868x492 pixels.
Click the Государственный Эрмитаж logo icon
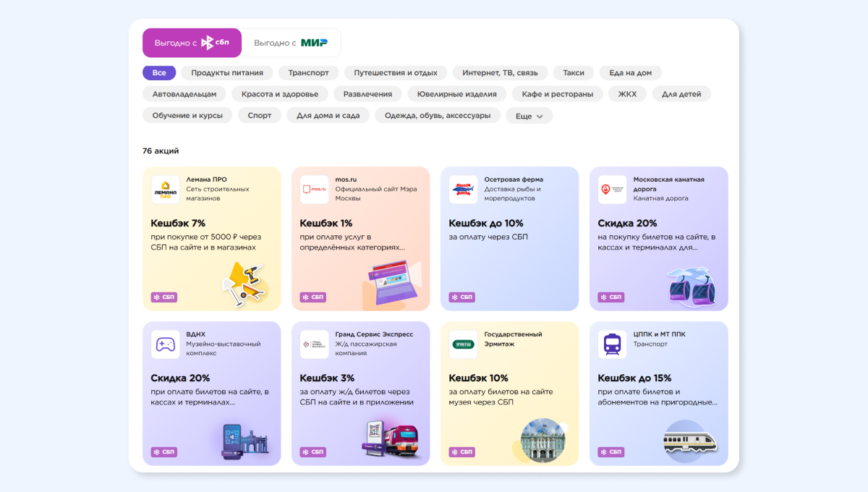tap(464, 344)
